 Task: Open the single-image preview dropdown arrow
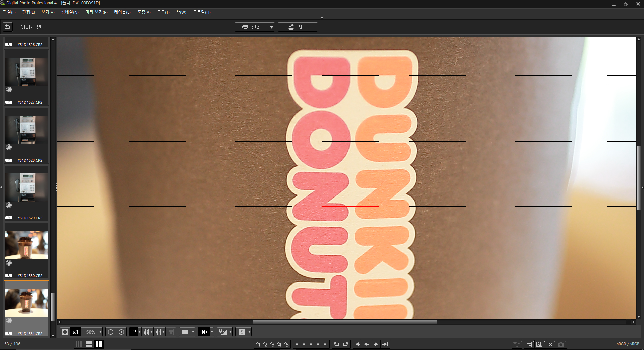click(x=139, y=332)
